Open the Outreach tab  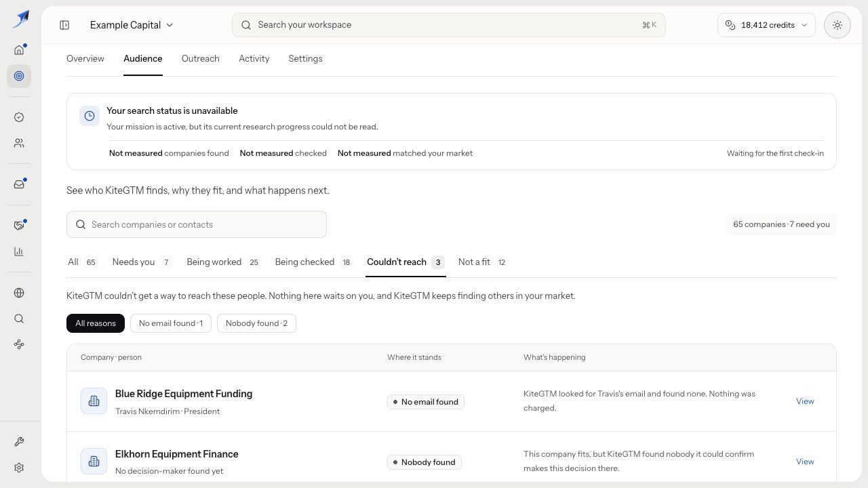[x=201, y=59]
